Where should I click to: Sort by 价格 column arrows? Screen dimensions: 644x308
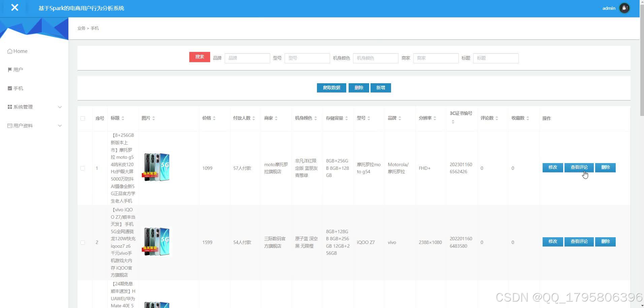click(x=214, y=118)
